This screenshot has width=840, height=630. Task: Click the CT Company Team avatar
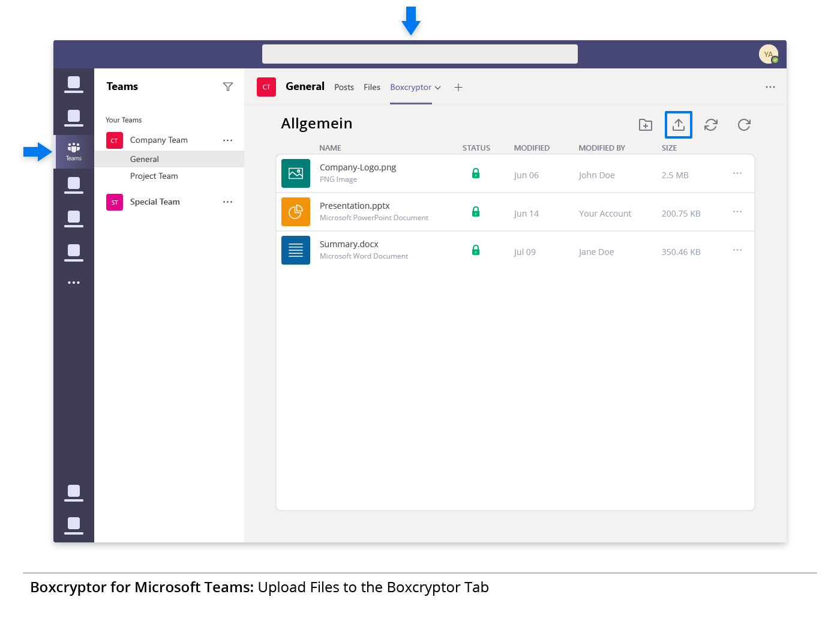tap(115, 140)
